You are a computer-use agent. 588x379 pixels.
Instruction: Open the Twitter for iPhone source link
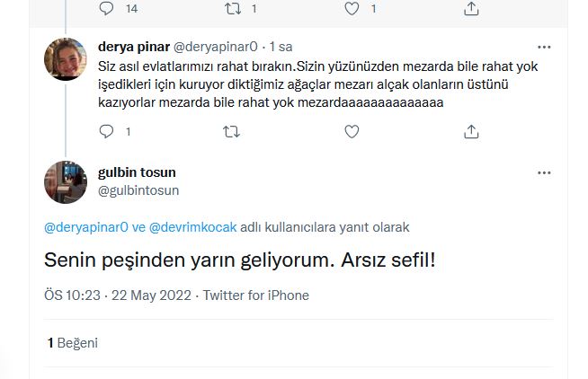256,295
